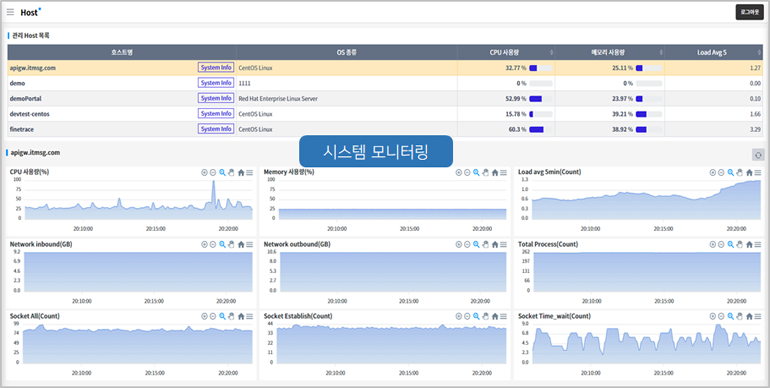Click the Total Process(Count) chart title
The width and height of the screenshot is (770, 388).
click(548, 244)
